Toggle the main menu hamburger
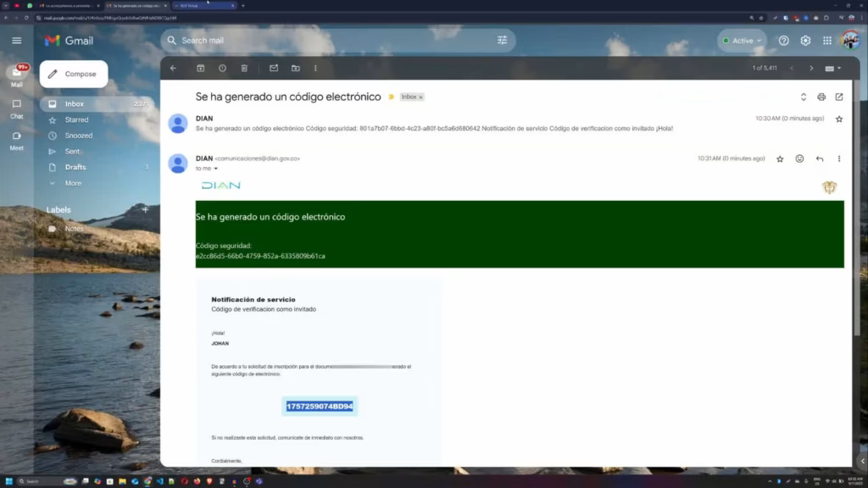The width and height of the screenshot is (868, 488). [x=17, y=41]
